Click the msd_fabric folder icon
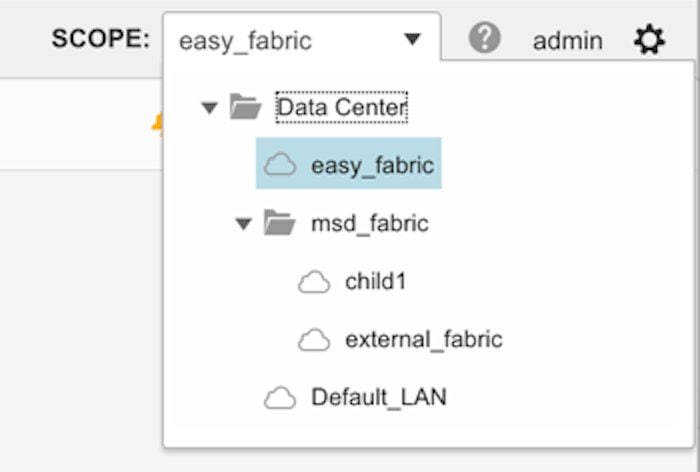The height and width of the screenshot is (472, 700). click(x=279, y=223)
